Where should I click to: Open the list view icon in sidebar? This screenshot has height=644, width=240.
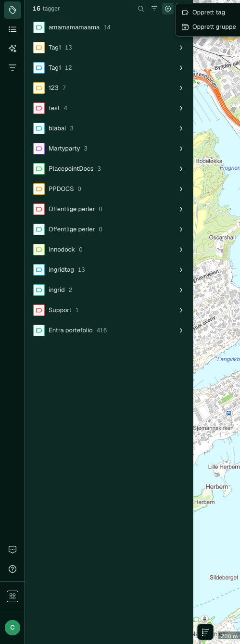13,29
